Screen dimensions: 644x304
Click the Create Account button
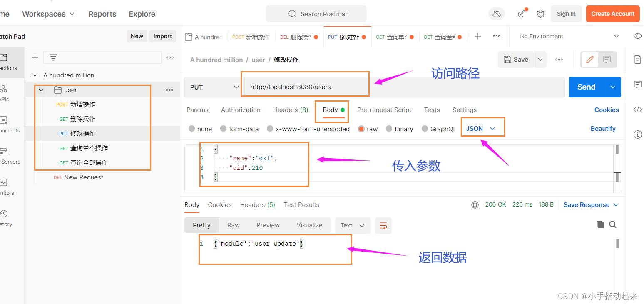[x=613, y=14]
